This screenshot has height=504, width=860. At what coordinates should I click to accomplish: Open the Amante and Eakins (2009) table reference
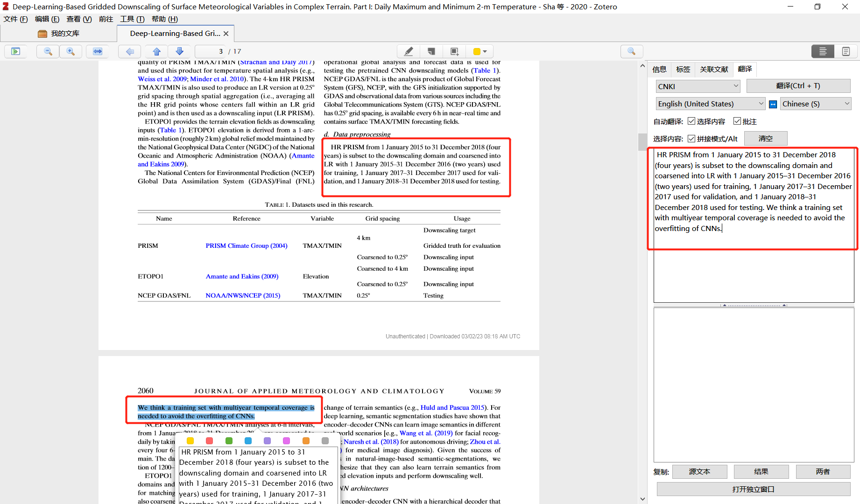coord(242,276)
